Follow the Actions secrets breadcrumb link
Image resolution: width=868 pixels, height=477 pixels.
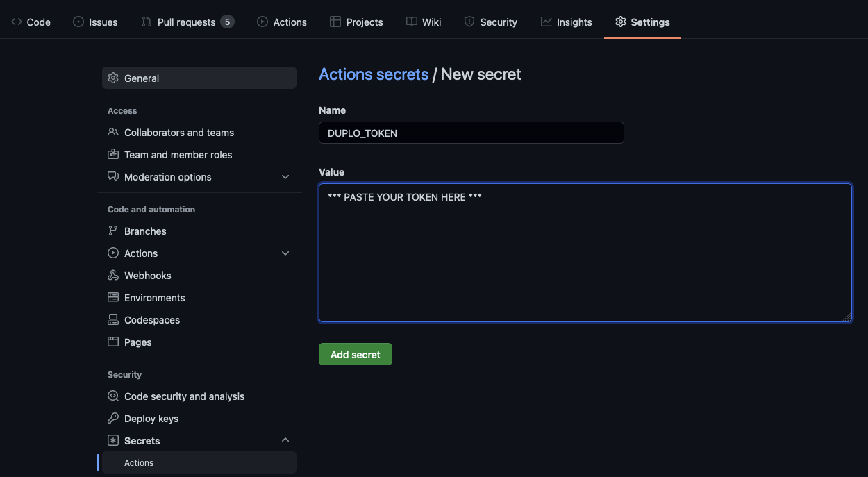pyautogui.click(x=374, y=74)
